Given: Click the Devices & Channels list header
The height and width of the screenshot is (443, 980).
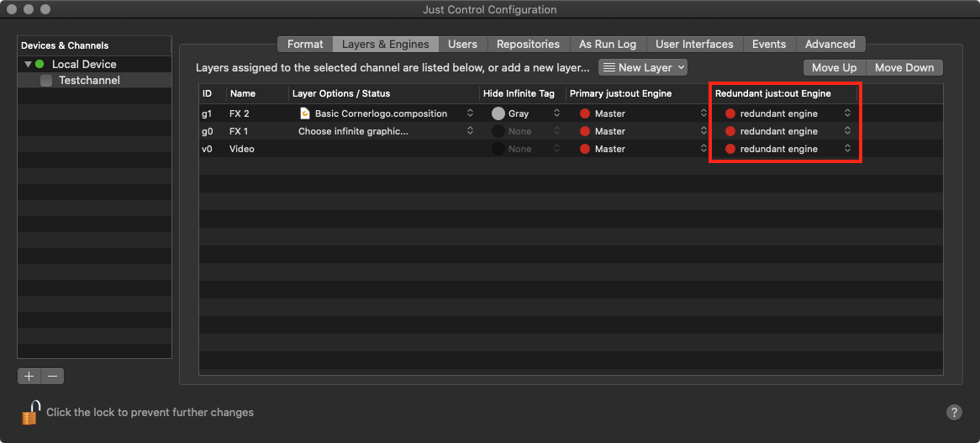Looking at the screenshot, I should pyautogui.click(x=94, y=45).
